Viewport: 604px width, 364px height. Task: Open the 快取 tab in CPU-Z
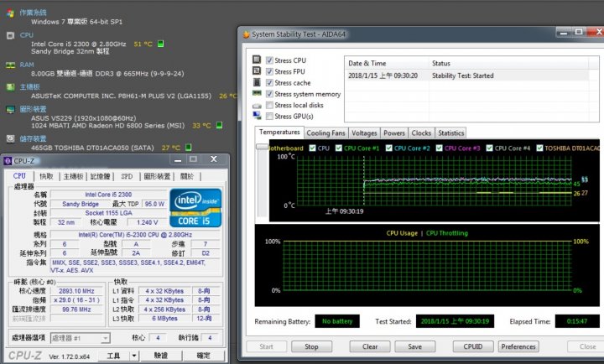(46, 176)
